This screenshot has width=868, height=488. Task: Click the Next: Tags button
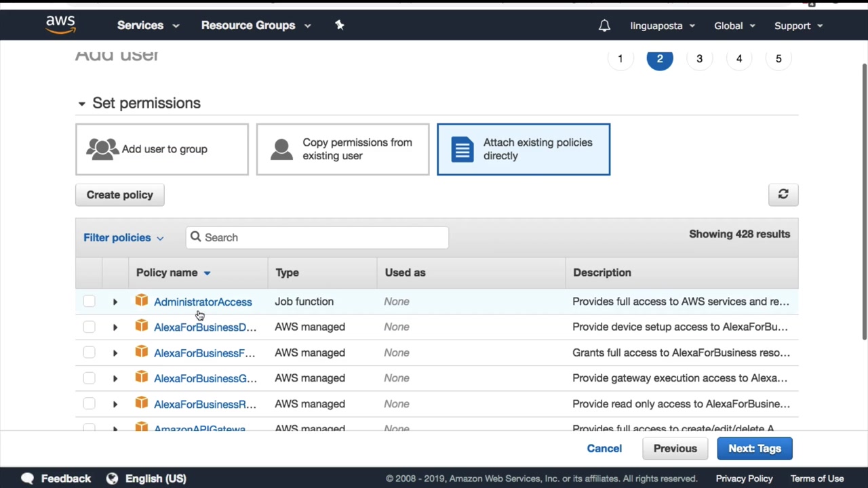[x=754, y=449]
